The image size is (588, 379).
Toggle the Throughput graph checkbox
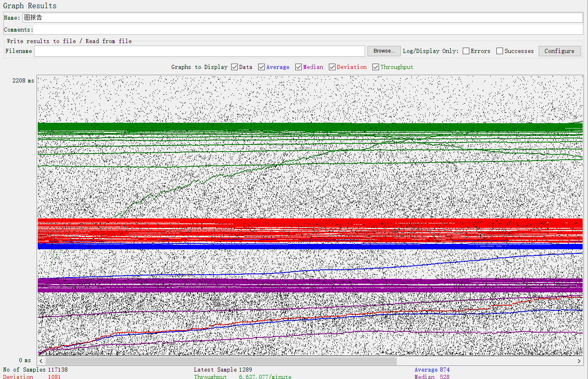click(x=376, y=67)
